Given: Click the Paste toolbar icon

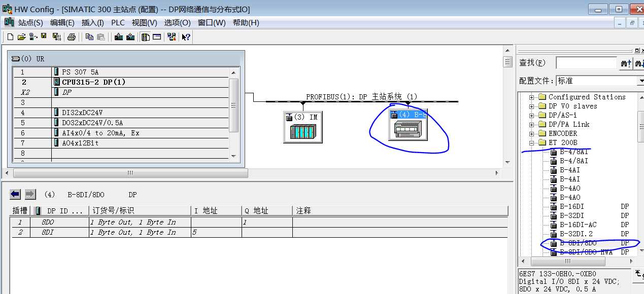Looking at the screenshot, I should (x=101, y=37).
